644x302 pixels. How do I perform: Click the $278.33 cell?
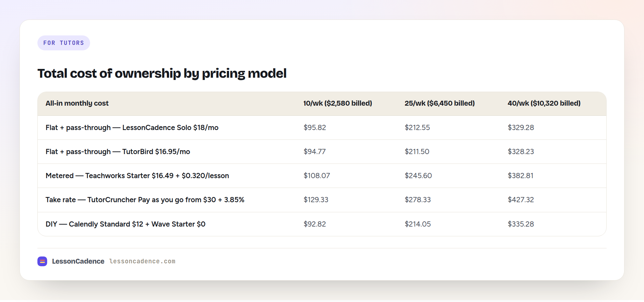click(418, 200)
